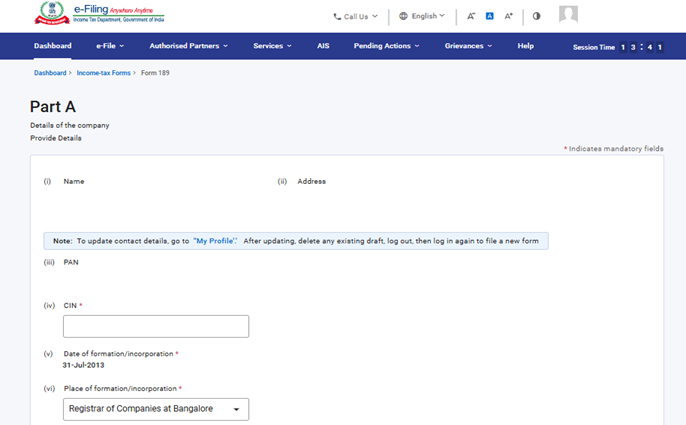Click the e-Filing Income Tax Department logo
Image resolution: width=686 pixels, height=425 pixels.
pos(99,14)
